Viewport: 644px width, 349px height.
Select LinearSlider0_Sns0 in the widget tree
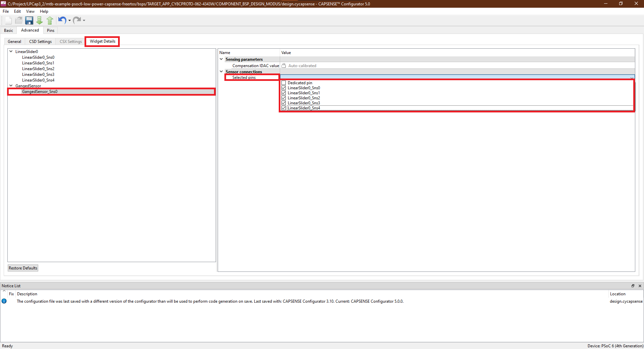(x=38, y=57)
